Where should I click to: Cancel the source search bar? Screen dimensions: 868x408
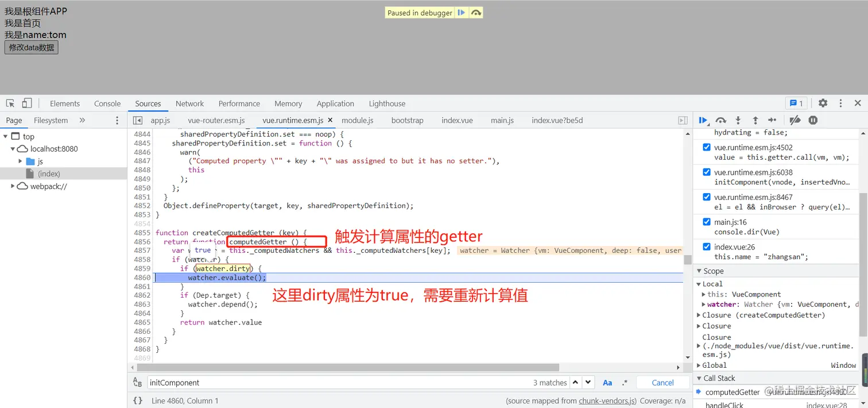(x=662, y=383)
